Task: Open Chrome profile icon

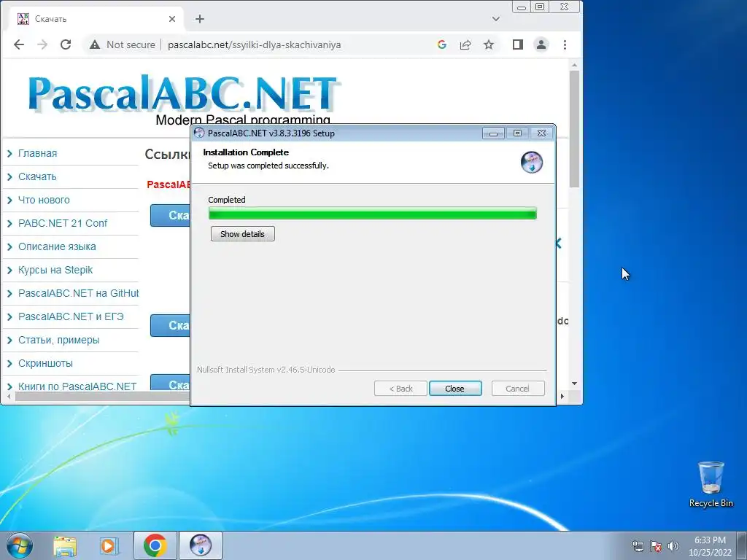Action: (541, 44)
